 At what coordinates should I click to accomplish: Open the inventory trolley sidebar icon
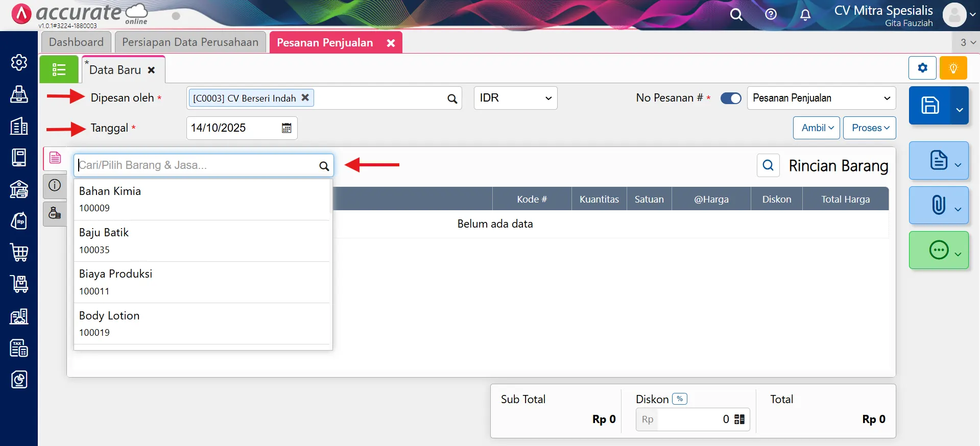click(19, 284)
